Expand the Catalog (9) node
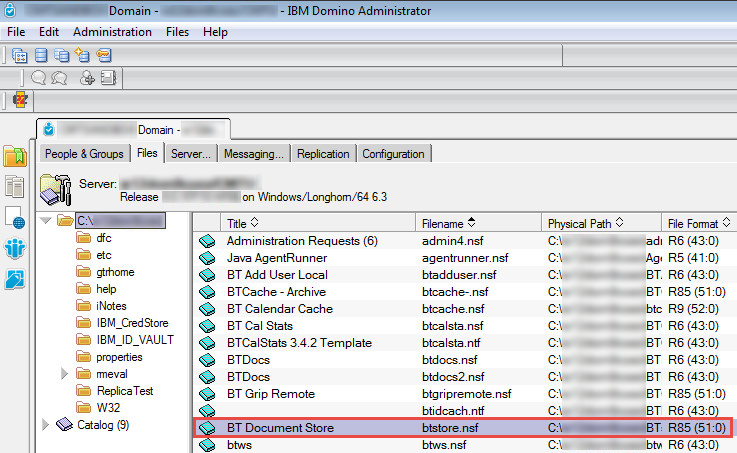This screenshot has width=737, height=453. (x=46, y=425)
